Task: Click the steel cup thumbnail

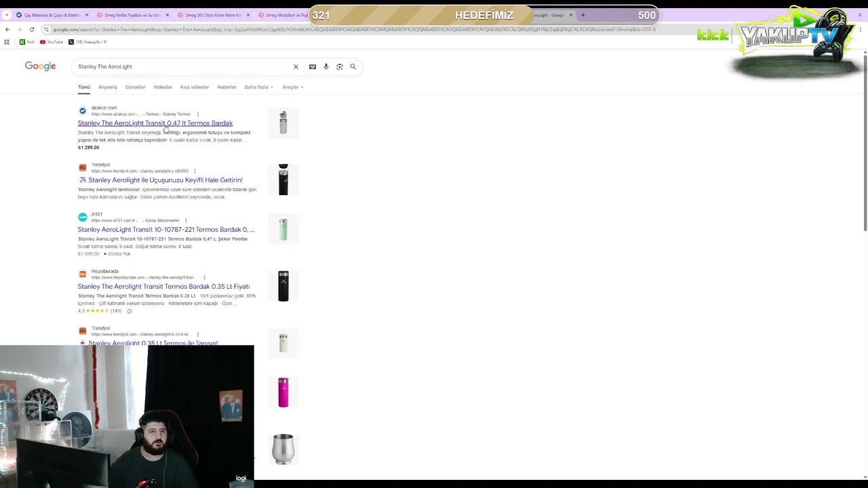Action: point(283,449)
